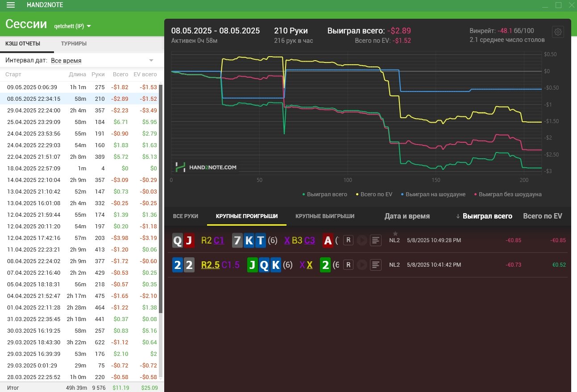Image resolution: width=577 pixels, height=392 pixels.
Task: Click the underlined C1 preflop action link
Action: [x=219, y=240]
